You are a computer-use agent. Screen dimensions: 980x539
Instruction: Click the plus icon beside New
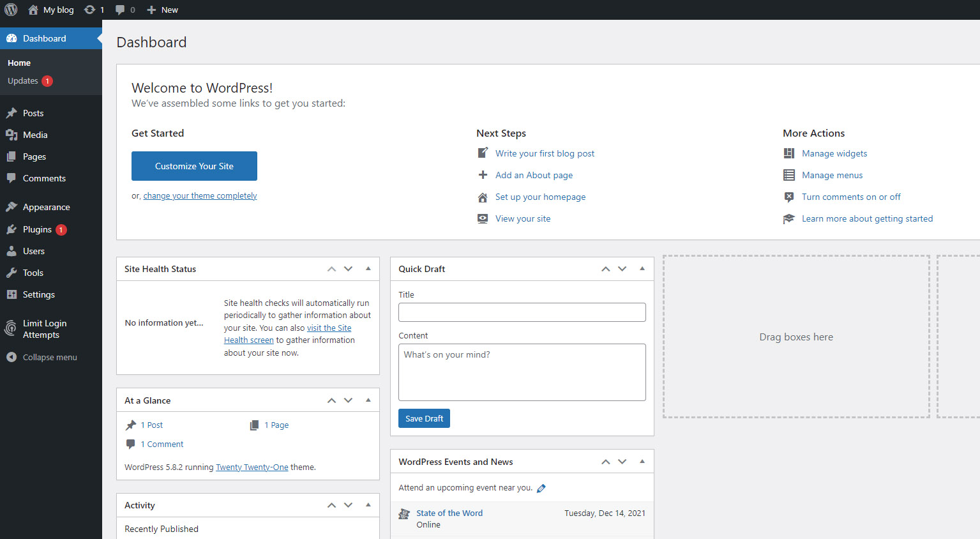tap(151, 10)
